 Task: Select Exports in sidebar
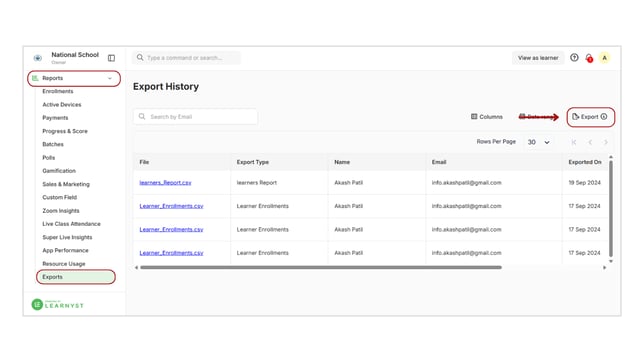coord(76,277)
